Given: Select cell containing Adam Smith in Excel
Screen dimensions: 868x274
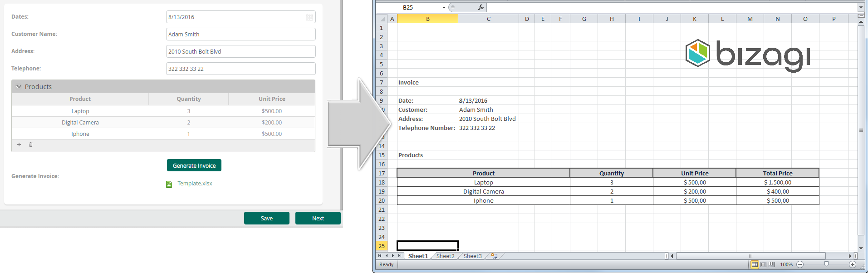Looking at the screenshot, I should [488, 110].
